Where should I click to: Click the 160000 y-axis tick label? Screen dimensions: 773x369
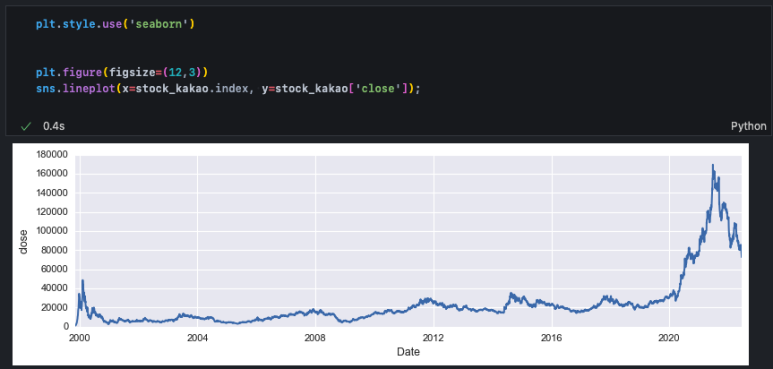(52, 174)
